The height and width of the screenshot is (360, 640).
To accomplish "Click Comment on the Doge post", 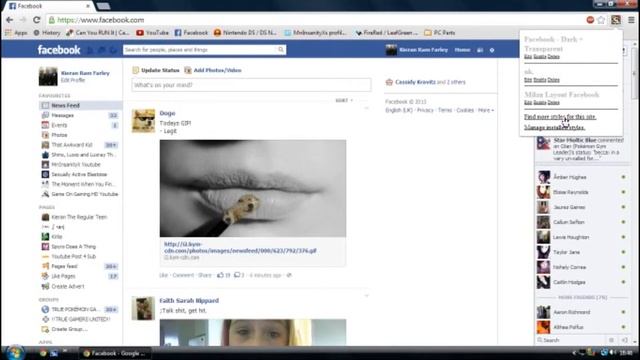I will 183,275.
